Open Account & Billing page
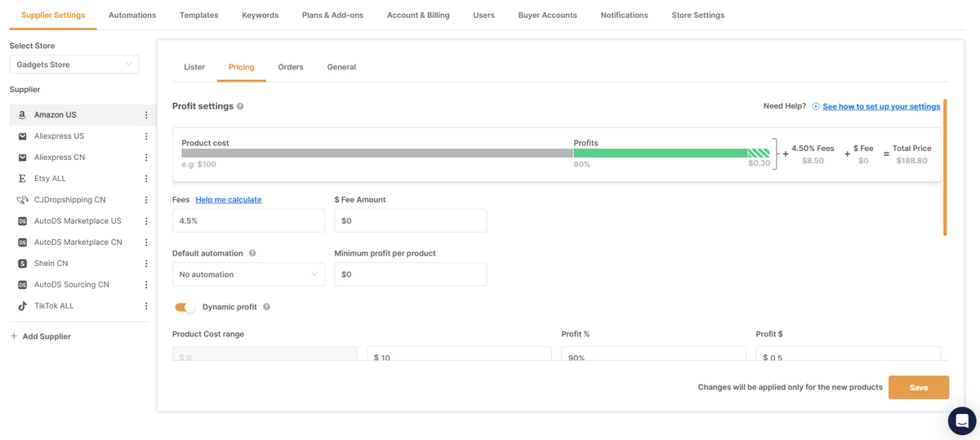 pyautogui.click(x=418, y=15)
